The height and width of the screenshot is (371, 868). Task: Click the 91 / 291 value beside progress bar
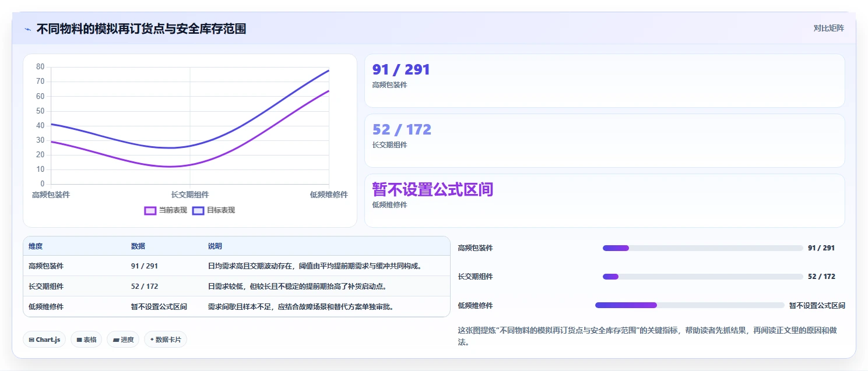(821, 248)
